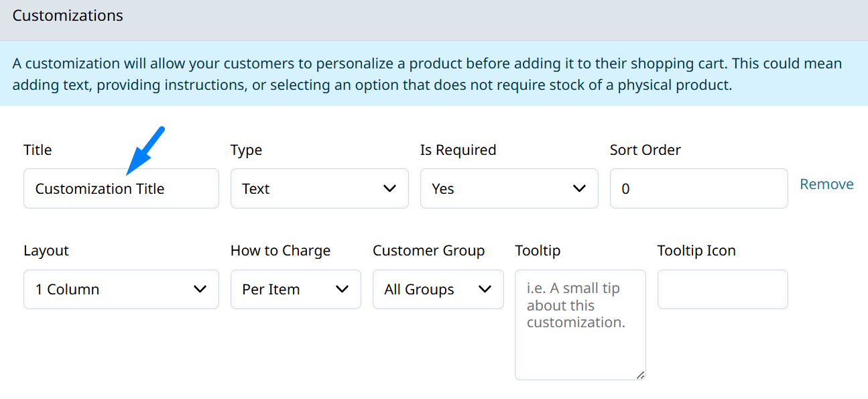Expand the Is Required dropdown
Viewport: 868px width, 399px height.
point(509,188)
